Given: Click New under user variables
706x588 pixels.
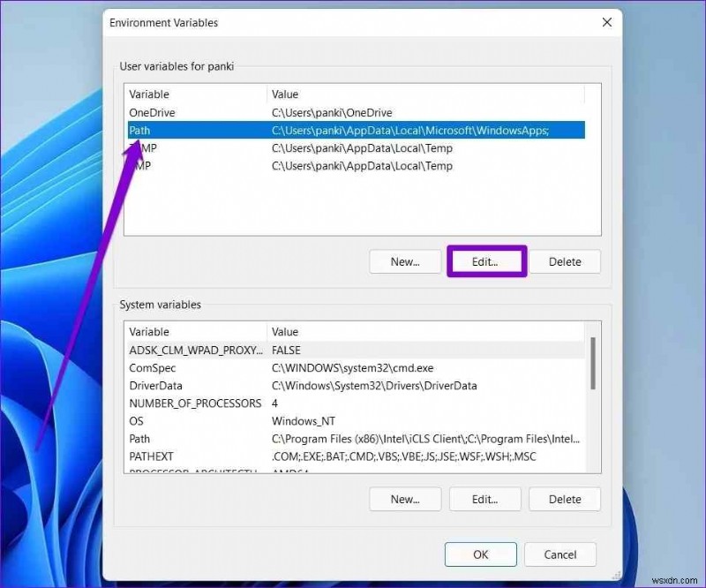Looking at the screenshot, I should (404, 261).
